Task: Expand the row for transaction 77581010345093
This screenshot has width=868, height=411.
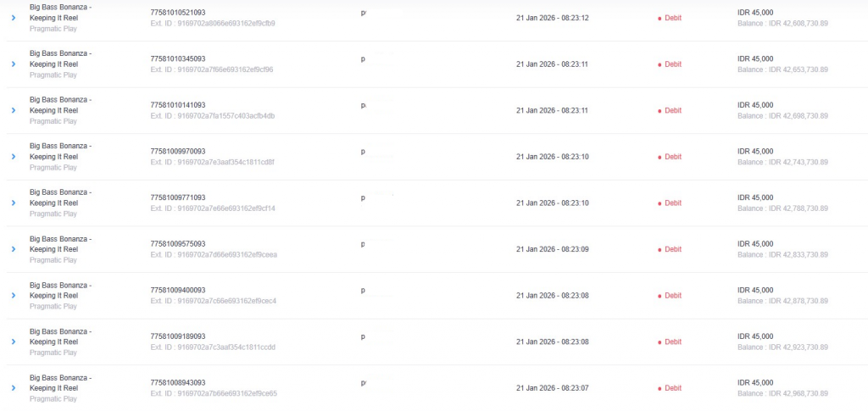Action: (14, 64)
